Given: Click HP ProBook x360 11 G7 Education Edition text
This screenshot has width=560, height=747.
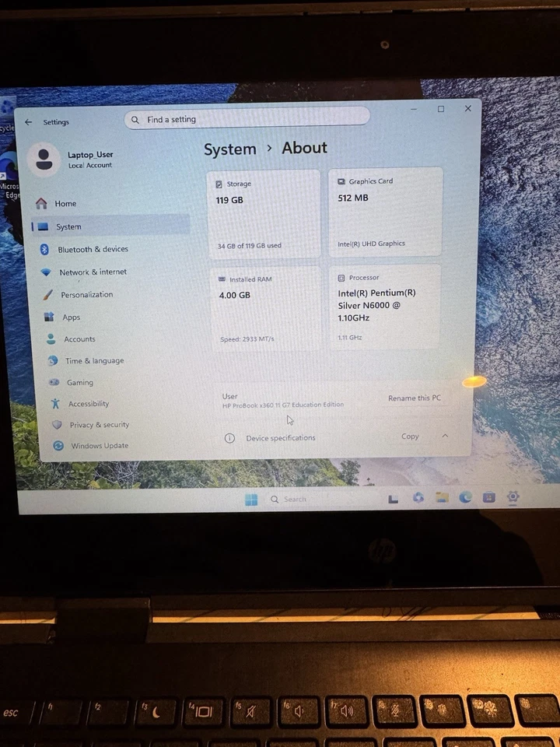Looking at the screenshot, I should (283, 405).
